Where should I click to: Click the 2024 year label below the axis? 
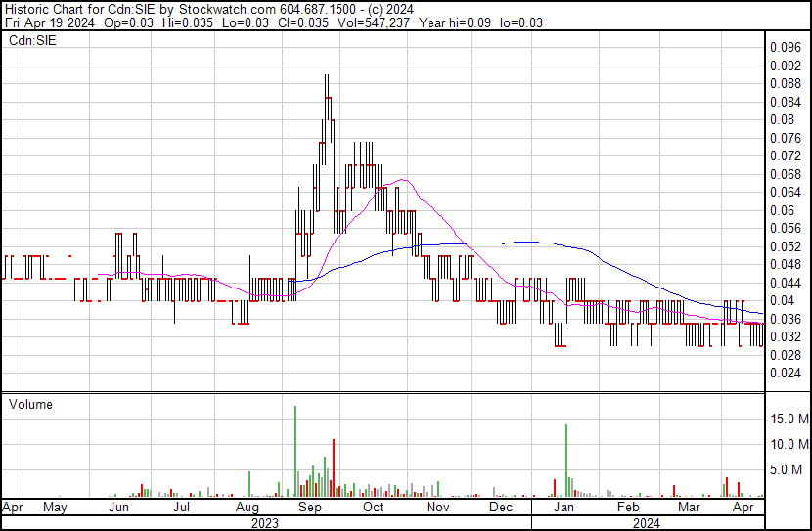coord(647,524)
